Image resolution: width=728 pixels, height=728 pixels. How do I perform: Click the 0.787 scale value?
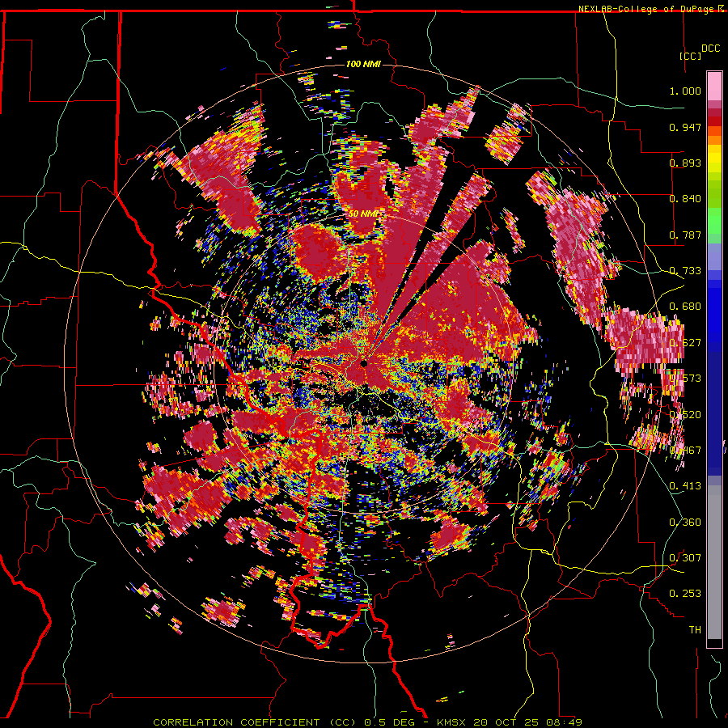(685, 235)
